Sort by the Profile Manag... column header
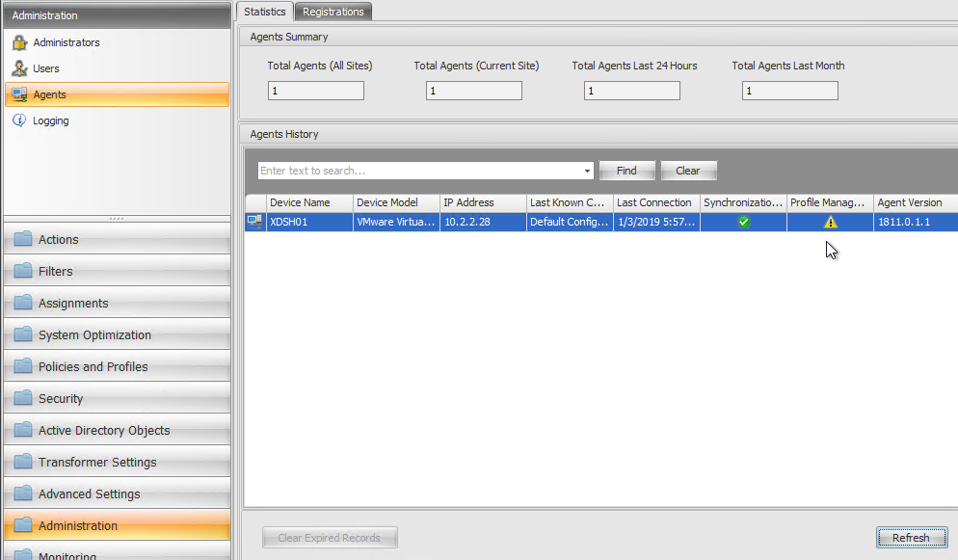Image resolution: width=958 pixels, height=560 pixels. (831, 202)
